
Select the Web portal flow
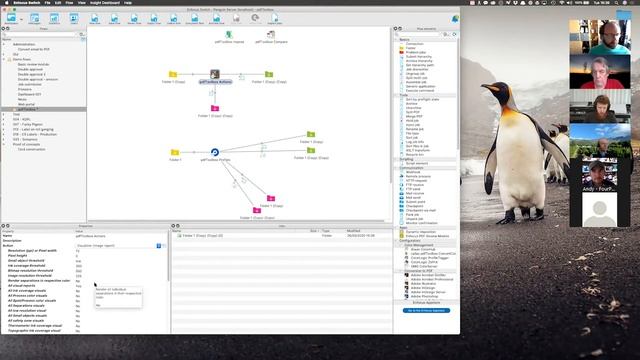pos(26,104)
